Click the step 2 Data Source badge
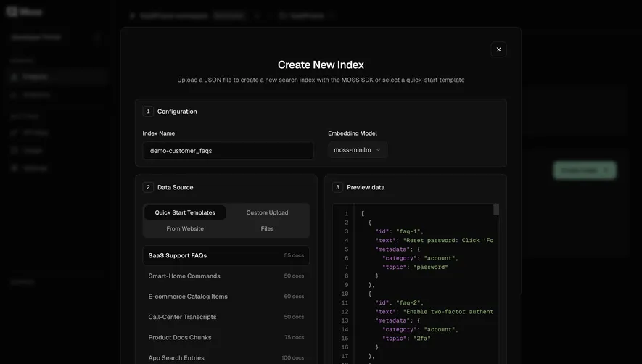Viewport: 642px width, 364px height. pyautogui.click(x=148, y=187)
